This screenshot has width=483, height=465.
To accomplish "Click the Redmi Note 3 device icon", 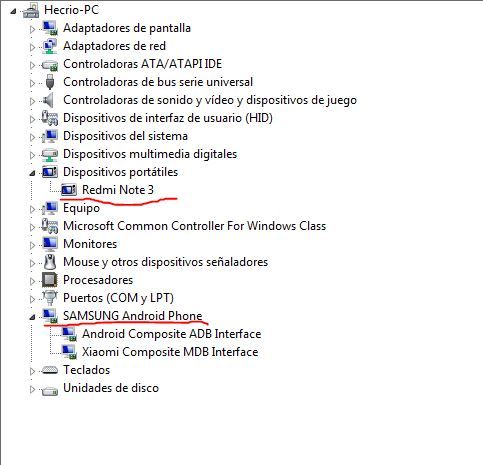I will 69,190.
